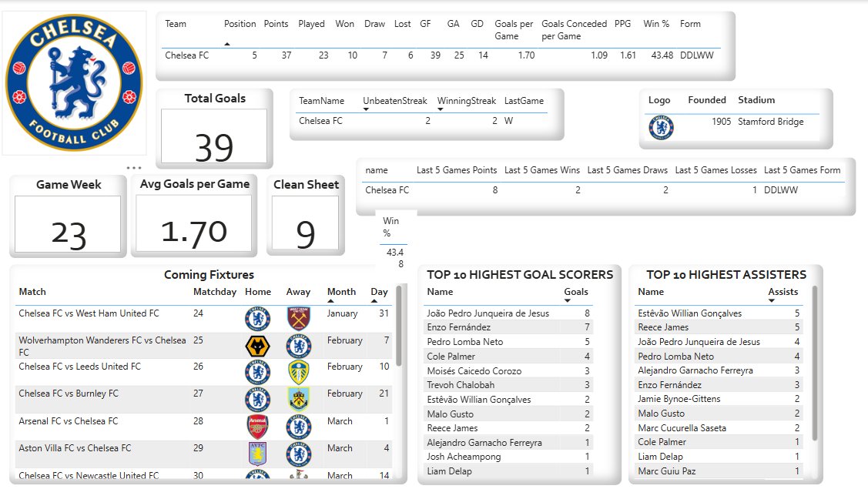
Task: Click Estêvão Willian Gonçalves in assisters list
Action: (689, 313)
